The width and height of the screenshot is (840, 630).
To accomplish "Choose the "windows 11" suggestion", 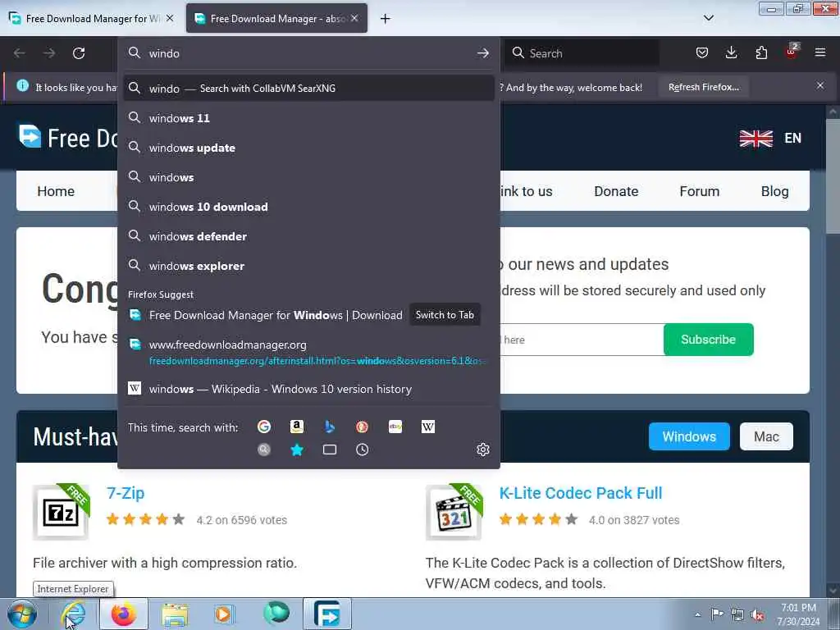I will tap(308, 118).
